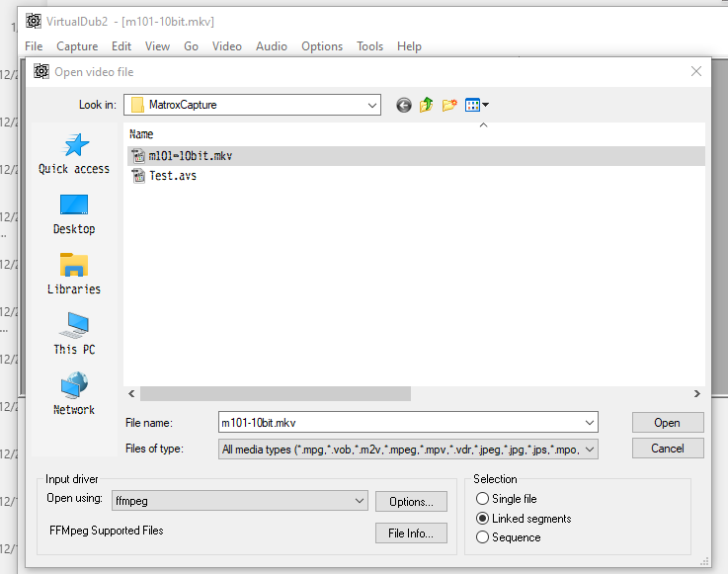This screenshot has width=728, height=574.
Task: Click the Cancel button
Action: click(x=667, y=449)
